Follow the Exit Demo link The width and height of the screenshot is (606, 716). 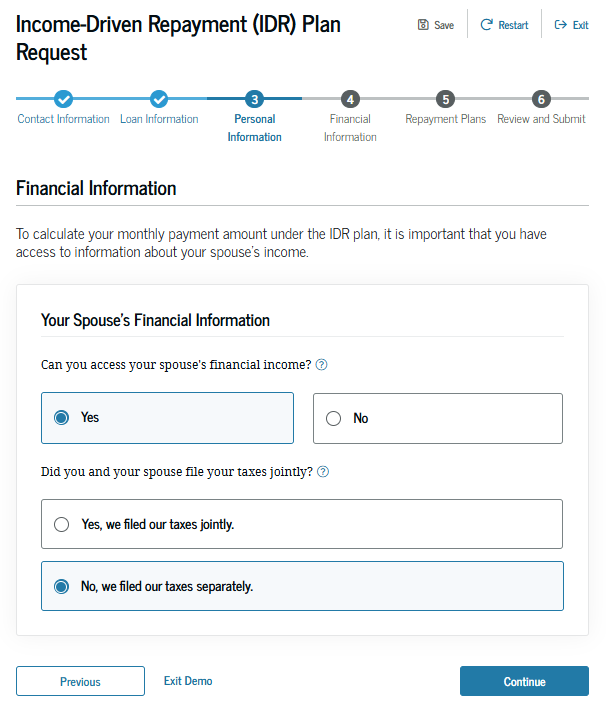(x=188, y=681)
